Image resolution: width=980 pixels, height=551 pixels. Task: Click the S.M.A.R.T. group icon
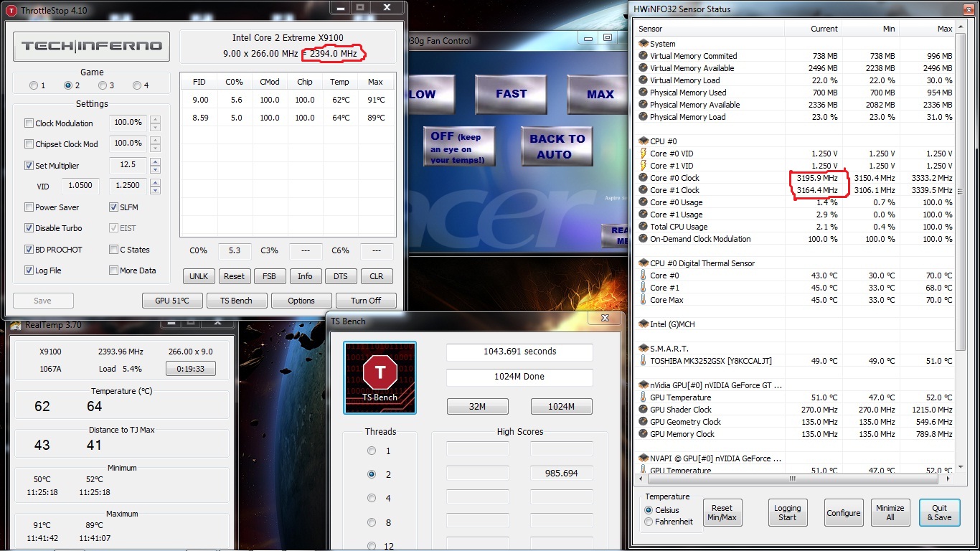pyautogui.click(x=644, y=349)
